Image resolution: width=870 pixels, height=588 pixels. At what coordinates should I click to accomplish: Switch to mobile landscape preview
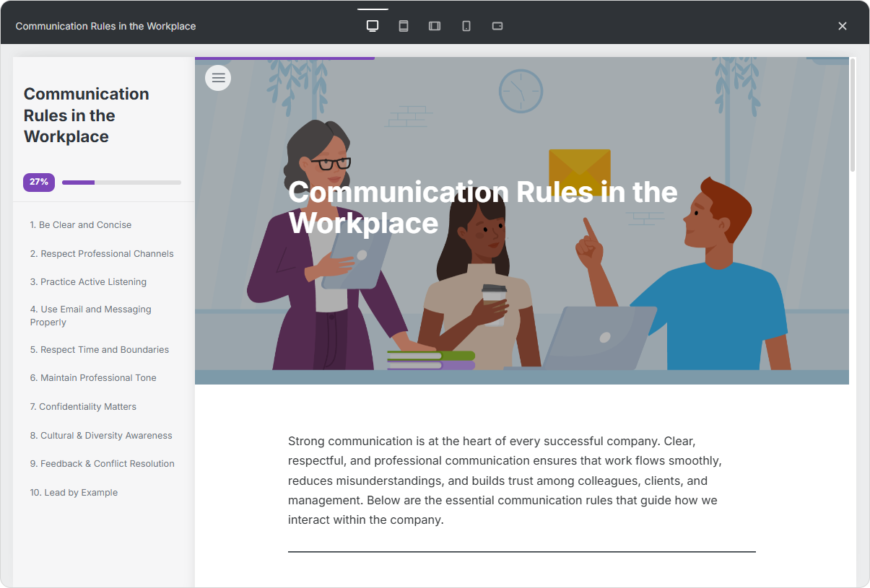[x=497, y=26]
